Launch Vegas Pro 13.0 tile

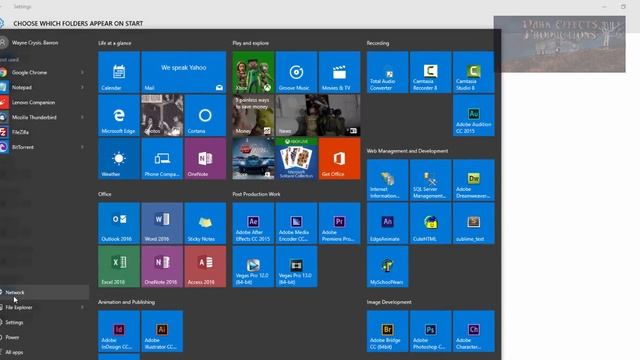coord(296,267)
